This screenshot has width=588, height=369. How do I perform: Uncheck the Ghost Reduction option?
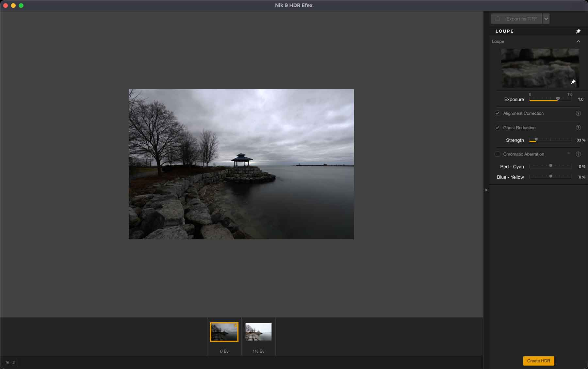point(497,128)
